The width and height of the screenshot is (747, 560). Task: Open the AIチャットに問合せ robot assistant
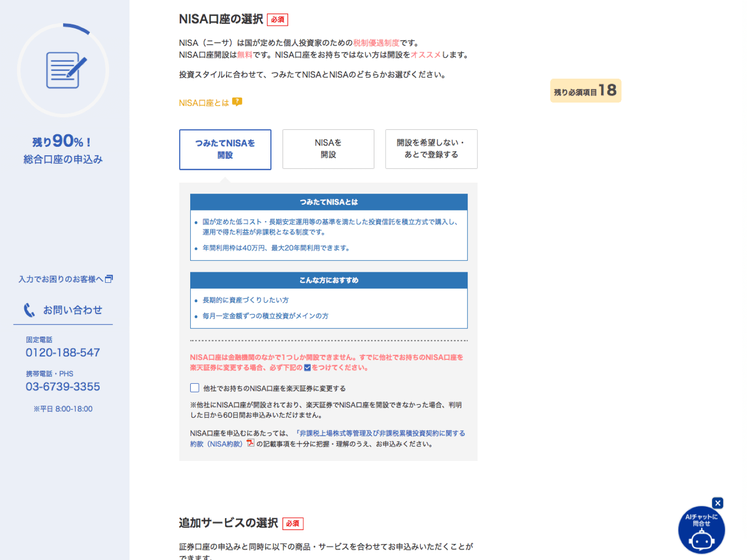[701, 531]
